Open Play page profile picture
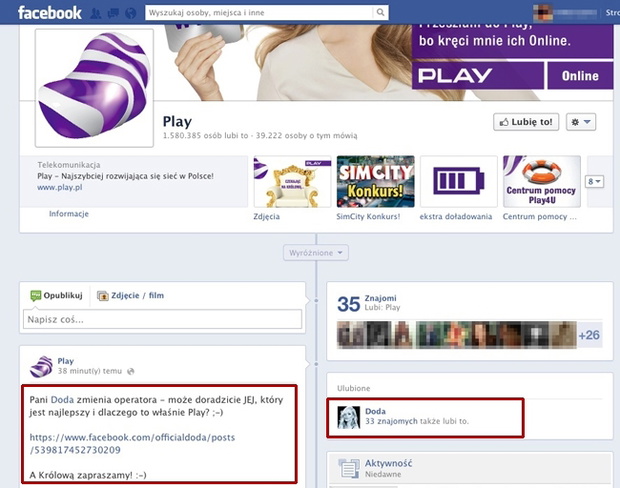Viewport: 620px width, 488px height. pyautogui.click(x=94, y=88)
